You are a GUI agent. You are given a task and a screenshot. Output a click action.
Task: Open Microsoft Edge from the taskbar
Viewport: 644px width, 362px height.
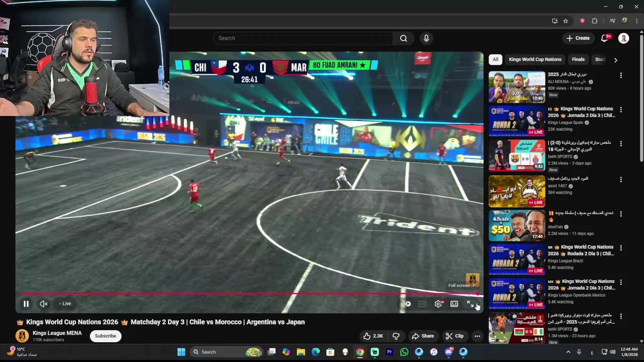(x=315, y=352)
